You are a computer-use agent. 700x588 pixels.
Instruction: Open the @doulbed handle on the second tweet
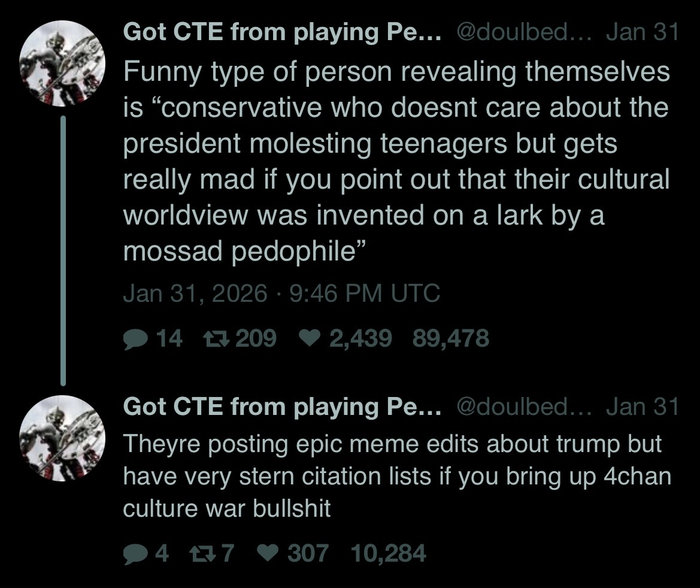pyautogui.click(x=523, y=407)
